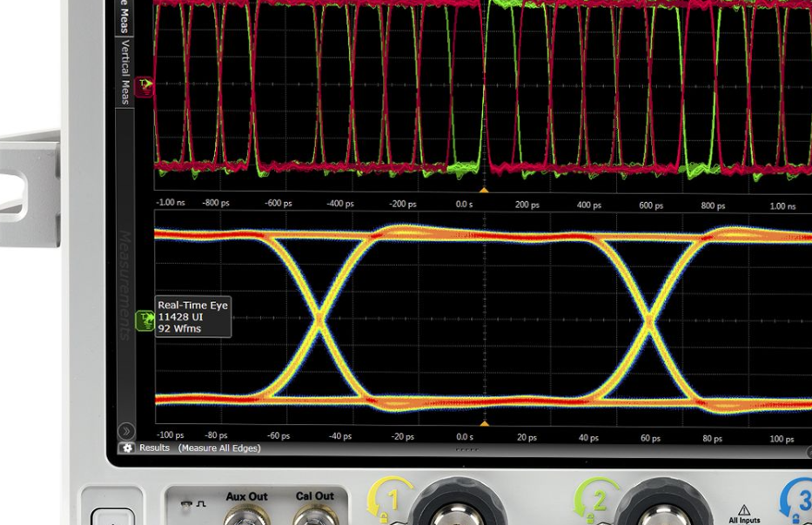Click the upper waveform trigger time marker triangle
The width and height of the screenshot is (812, 525).
484,190
